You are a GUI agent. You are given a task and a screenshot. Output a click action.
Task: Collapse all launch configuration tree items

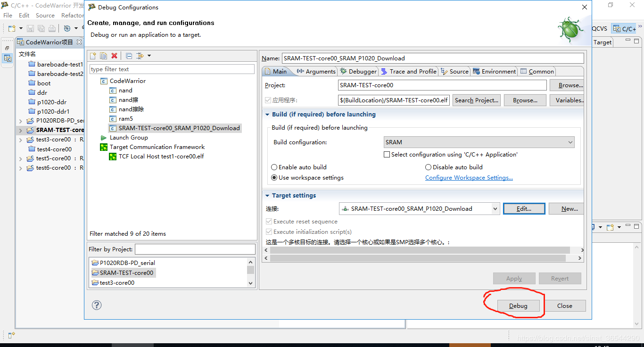[129, 56]
